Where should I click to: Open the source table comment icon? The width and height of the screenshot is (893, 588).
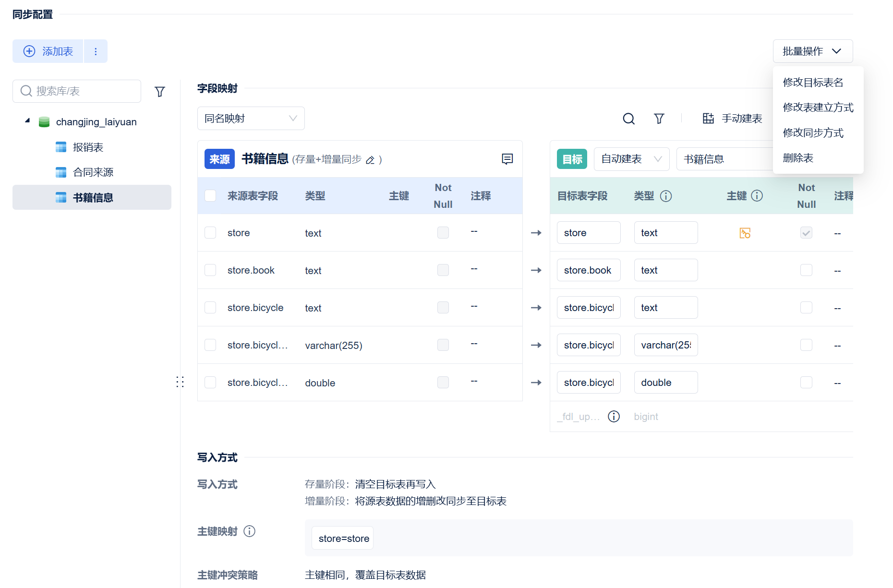tap(507, 159)
